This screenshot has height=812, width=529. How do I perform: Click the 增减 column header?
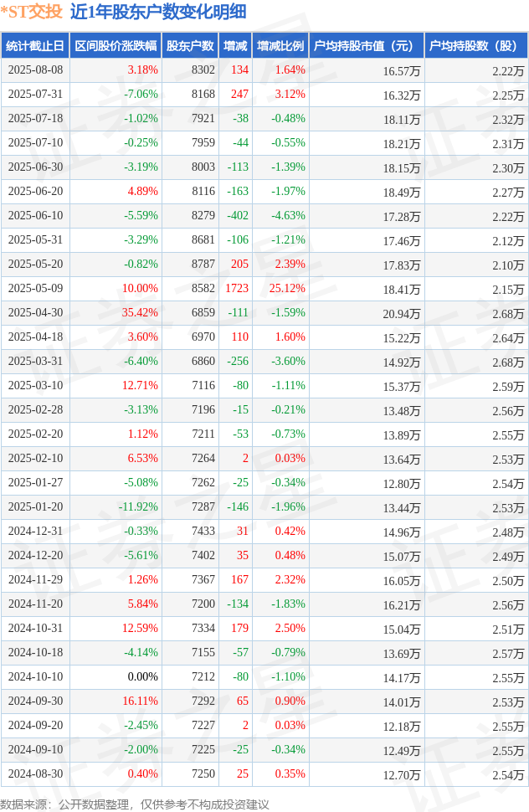click(235, 46)
